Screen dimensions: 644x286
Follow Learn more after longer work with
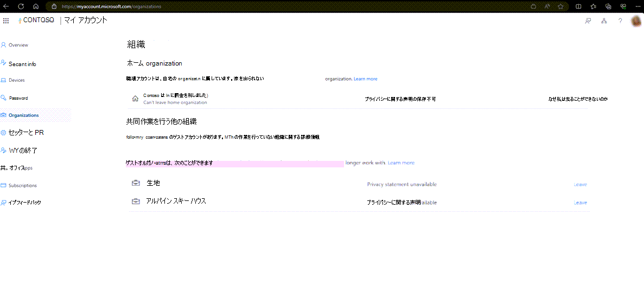(x=401, y=163)
